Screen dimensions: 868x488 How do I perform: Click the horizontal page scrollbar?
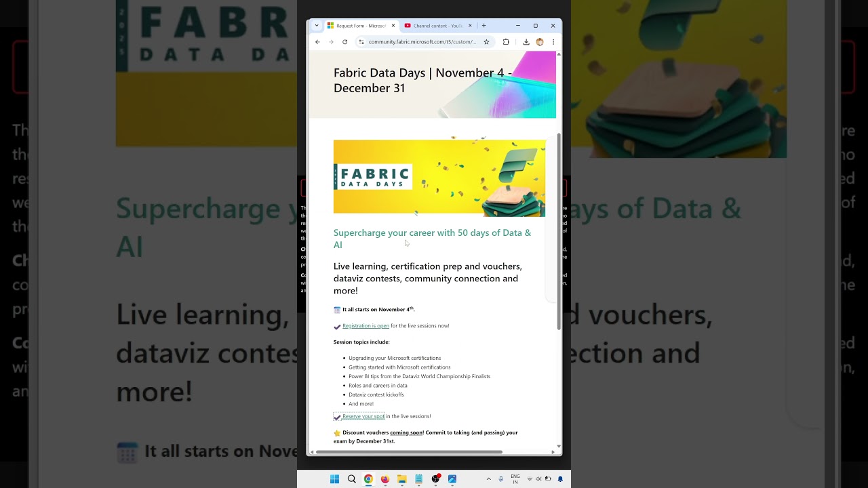409,452
